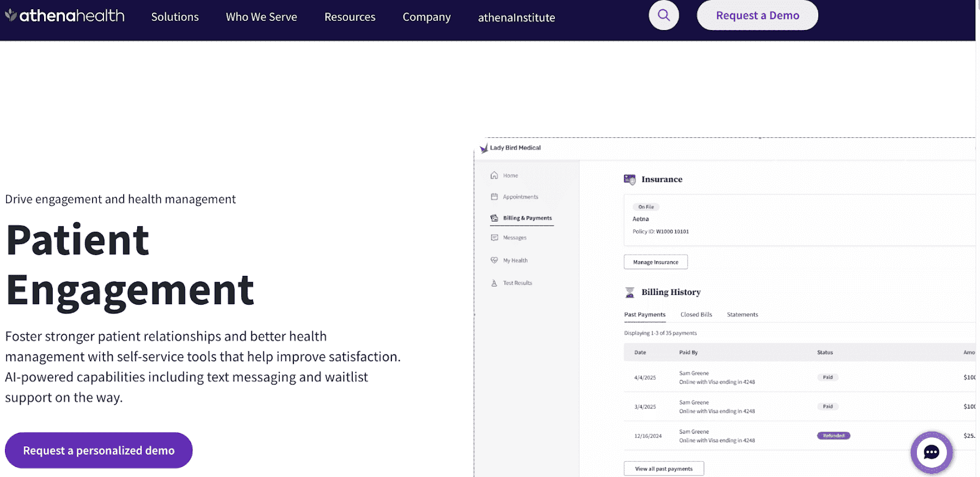Click the Aetna insurer name

(x=641, y=219)
